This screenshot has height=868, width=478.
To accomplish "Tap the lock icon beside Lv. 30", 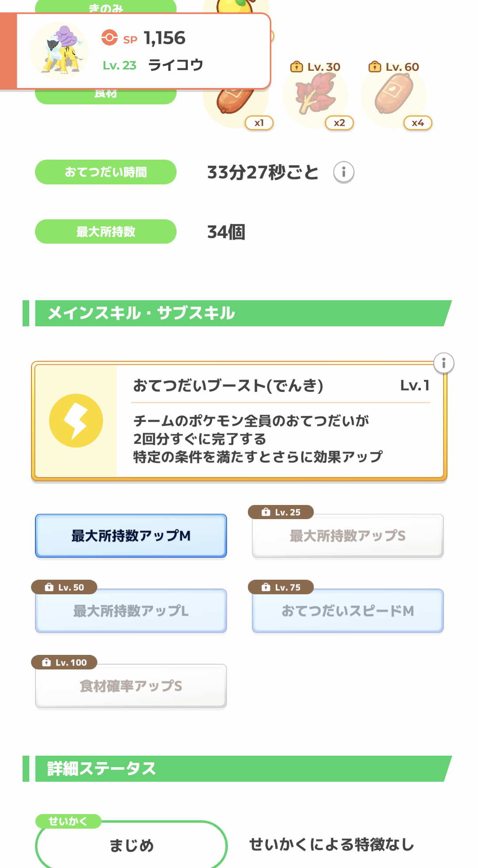I will (x=296, y=67).
